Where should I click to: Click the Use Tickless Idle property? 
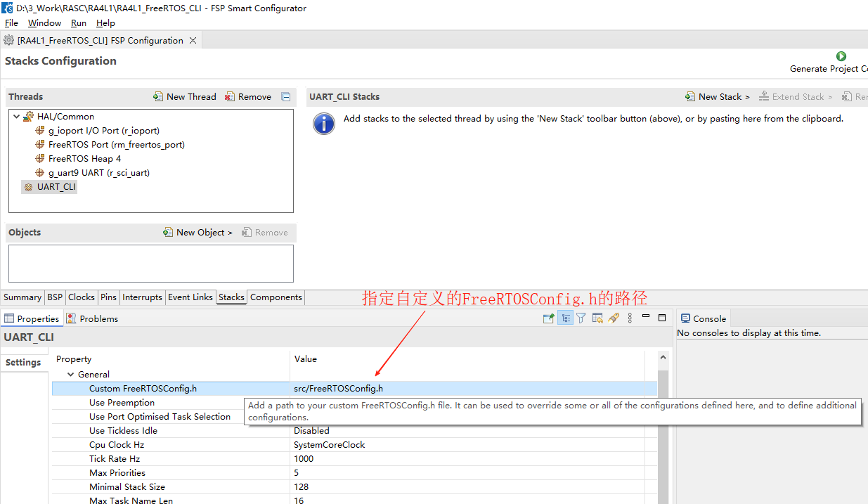tap(123, 431)
